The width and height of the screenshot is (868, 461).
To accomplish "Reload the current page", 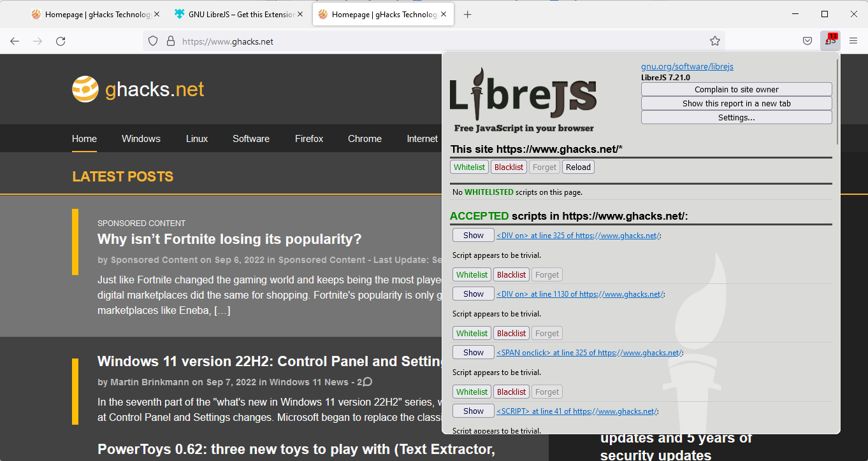I will pos(61,41).
